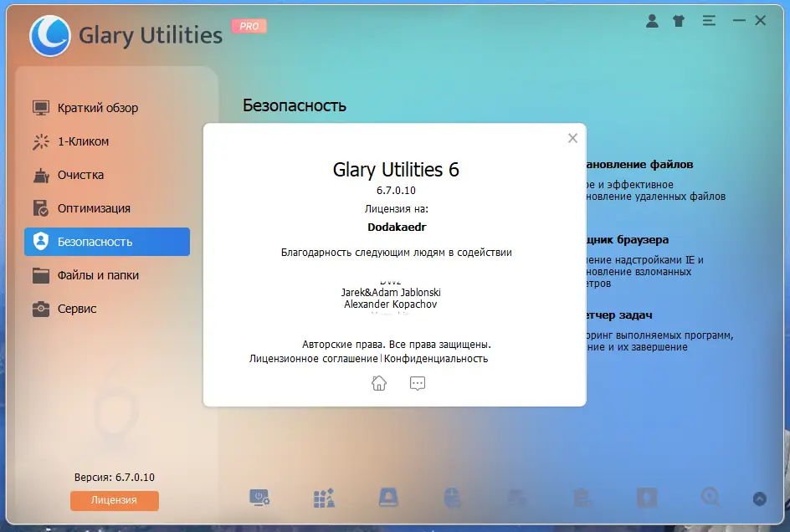
Task: Click the folder icon beside Файлы и папки
Action: 41,275
